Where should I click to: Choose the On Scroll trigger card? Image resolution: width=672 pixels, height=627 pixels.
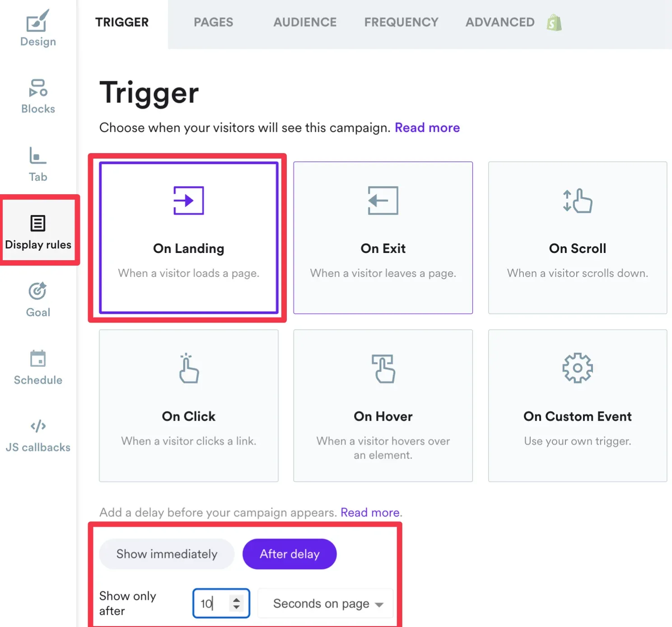578,238
